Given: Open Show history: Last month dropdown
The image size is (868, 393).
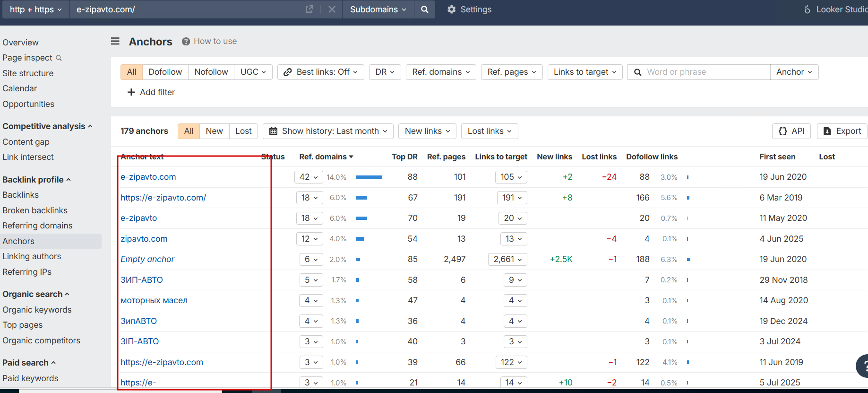Looking at the screenshot, I should [x=328, y=131].
